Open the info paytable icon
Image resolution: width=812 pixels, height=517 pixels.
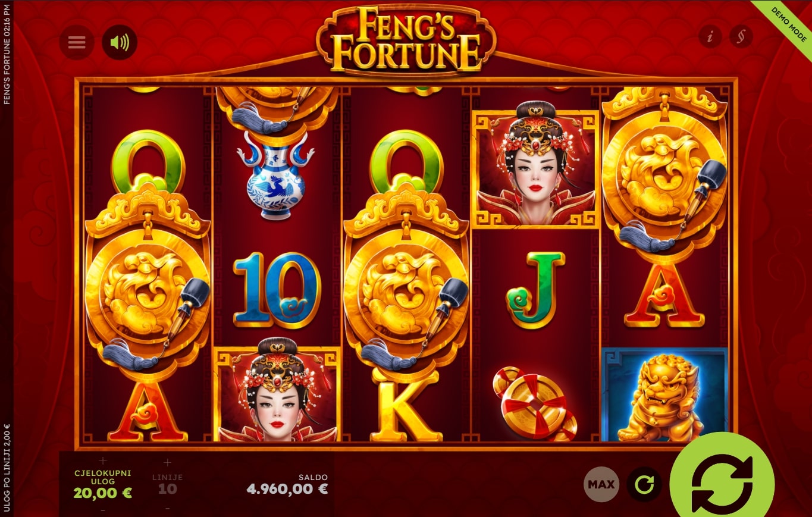710,37
